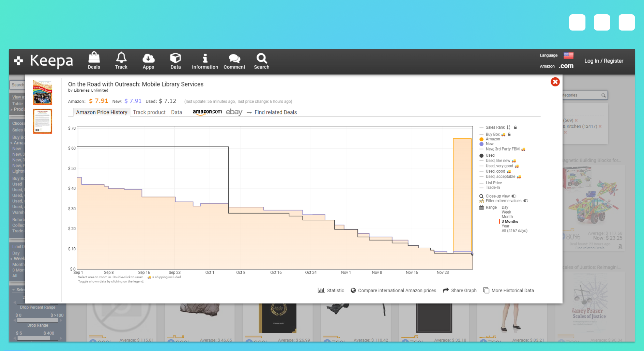Close the product popup with red X
The width and height of the screenshot is (644, 351).
[x=555, y=82]
